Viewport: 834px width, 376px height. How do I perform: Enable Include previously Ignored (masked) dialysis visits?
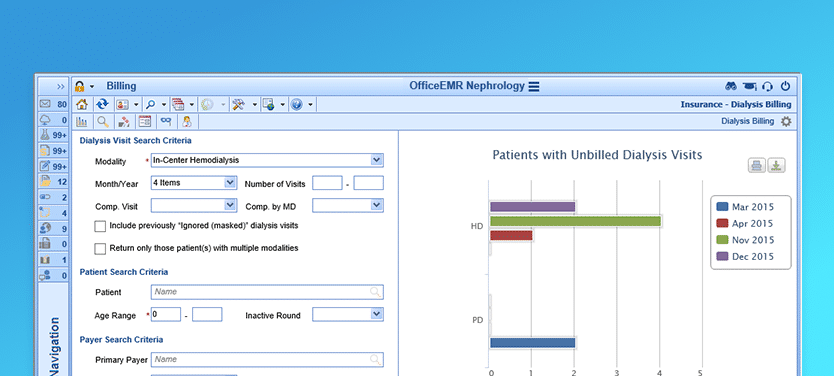100,227
